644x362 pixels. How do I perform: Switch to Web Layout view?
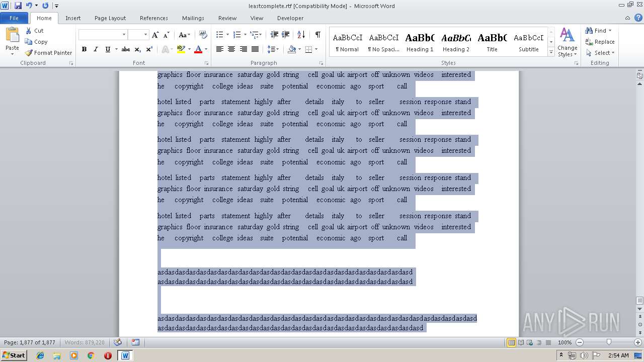pyautogui.click(x=529, y=342)
